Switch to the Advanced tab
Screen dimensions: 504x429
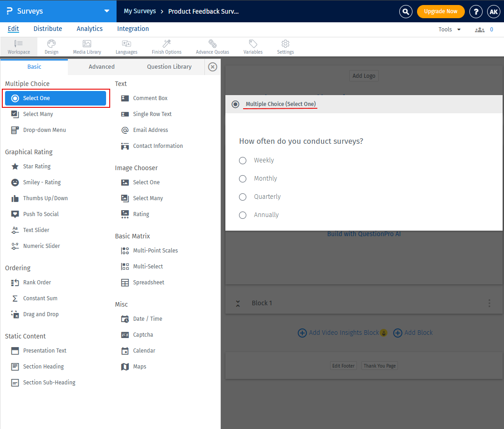pos(102,67)
